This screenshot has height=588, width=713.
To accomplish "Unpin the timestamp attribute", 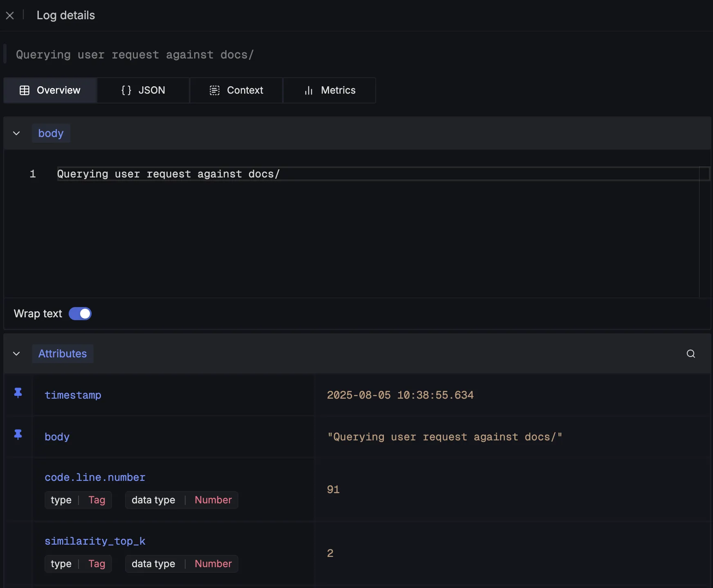I will pyautogui.click(x=18, y=393).
